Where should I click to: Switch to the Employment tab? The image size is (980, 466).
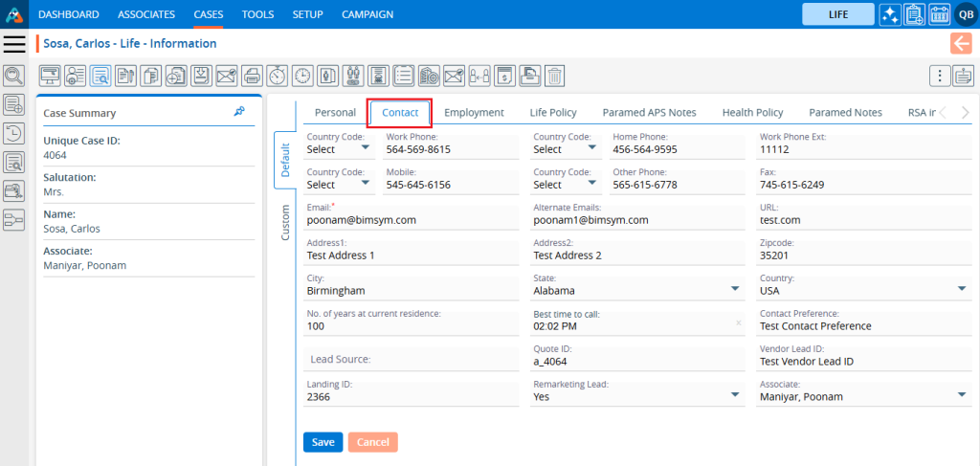coord(474,113)
